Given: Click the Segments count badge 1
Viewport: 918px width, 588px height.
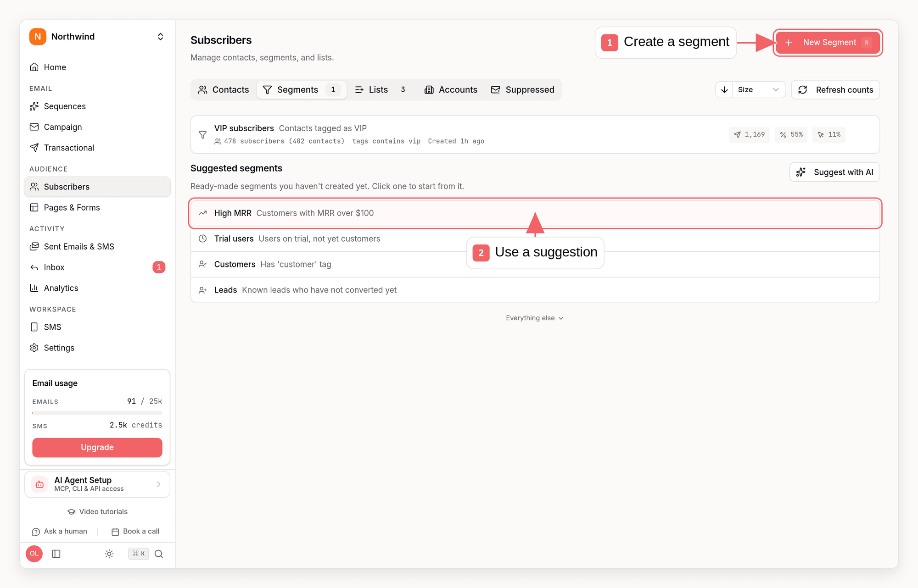Looking at the screenshot, I should pyautogui.click(x=333, y=90).
